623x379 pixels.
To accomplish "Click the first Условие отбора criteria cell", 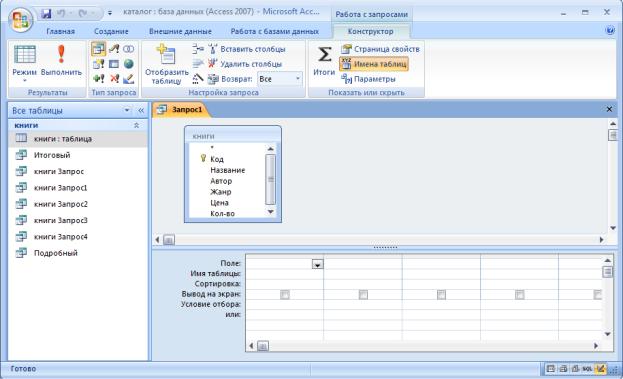I will (x=284, y=304).
